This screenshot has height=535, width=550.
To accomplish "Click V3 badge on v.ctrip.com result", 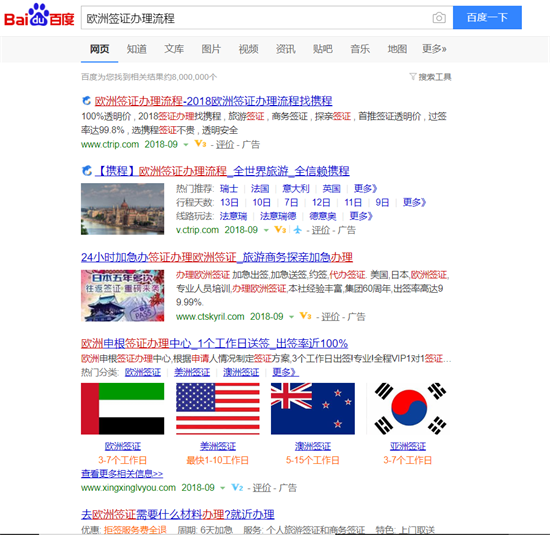I will pos(280,230).
